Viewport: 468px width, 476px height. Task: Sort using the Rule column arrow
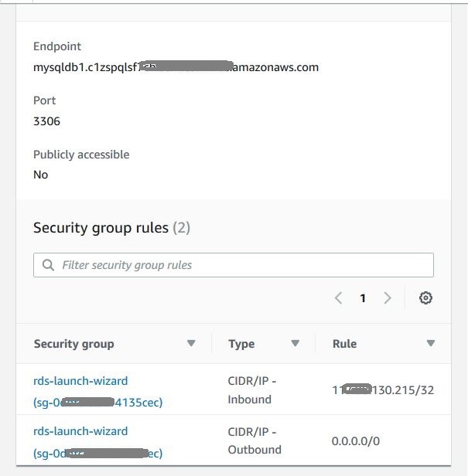point(431,344)
